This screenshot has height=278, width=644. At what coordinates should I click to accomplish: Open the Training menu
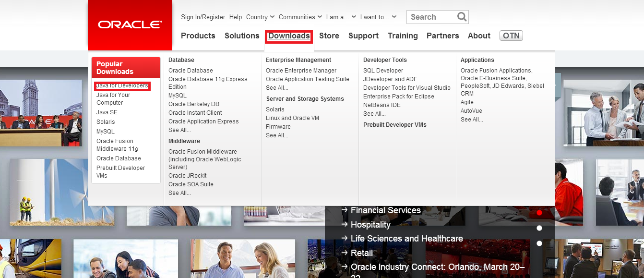pyautogui.click(x=403, y=36)
